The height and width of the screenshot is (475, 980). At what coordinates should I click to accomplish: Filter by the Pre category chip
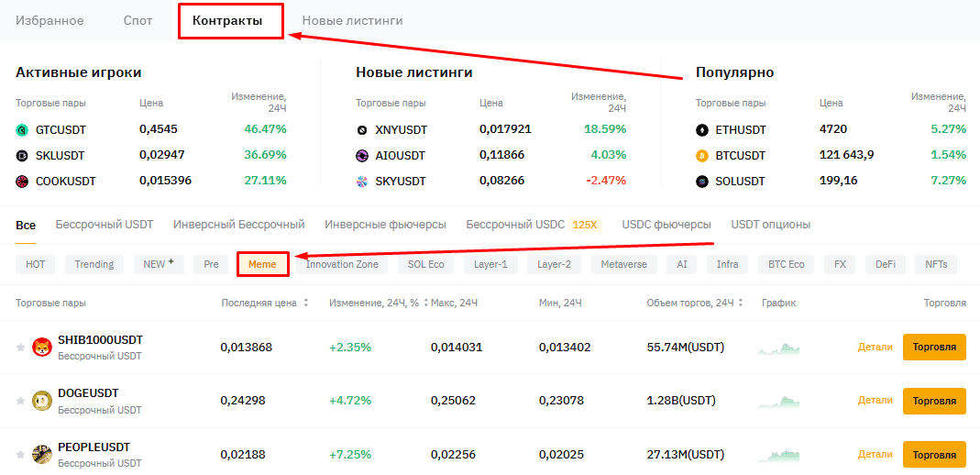coord(211,264)
